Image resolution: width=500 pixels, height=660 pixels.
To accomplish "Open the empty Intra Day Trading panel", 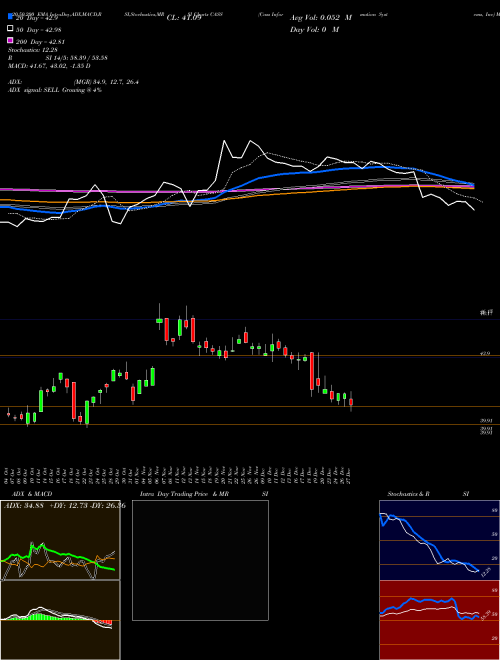I will point(200,560).
